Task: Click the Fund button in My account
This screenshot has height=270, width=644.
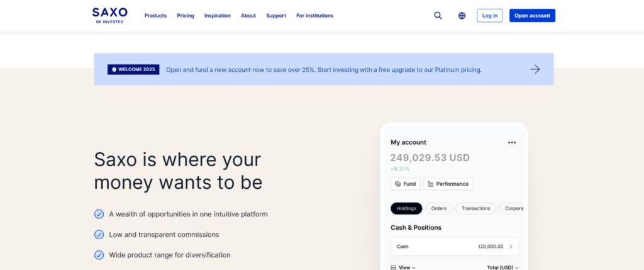Action: [406, 184]
